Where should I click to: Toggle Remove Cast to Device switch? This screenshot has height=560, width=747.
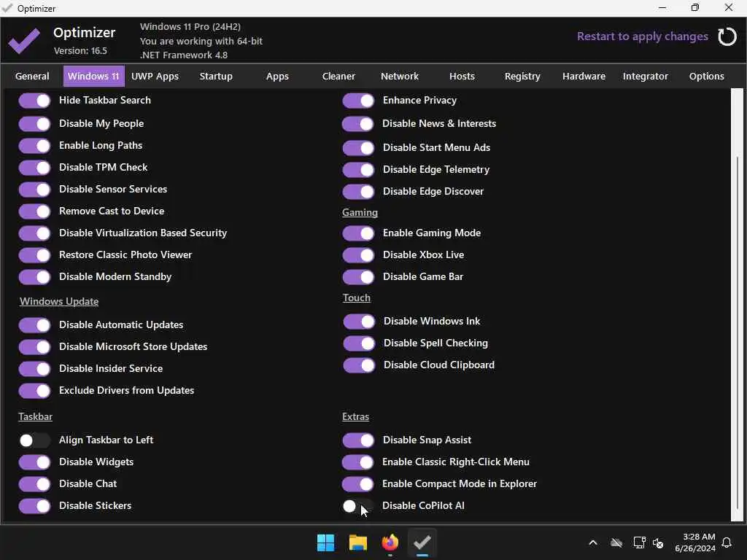click(x=34, y=211)
